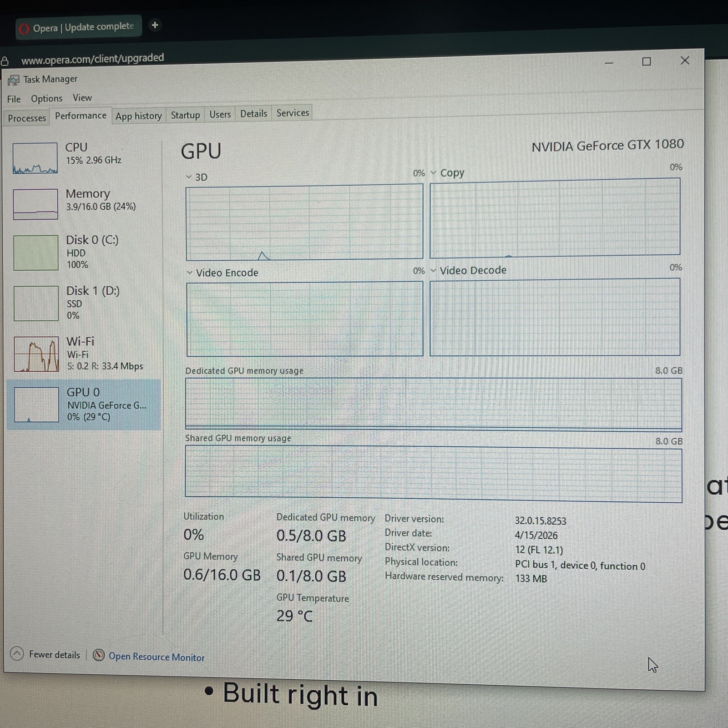The image size is (728, 728).
Task: Switch to the Details tab
Action: pos(253,114)
